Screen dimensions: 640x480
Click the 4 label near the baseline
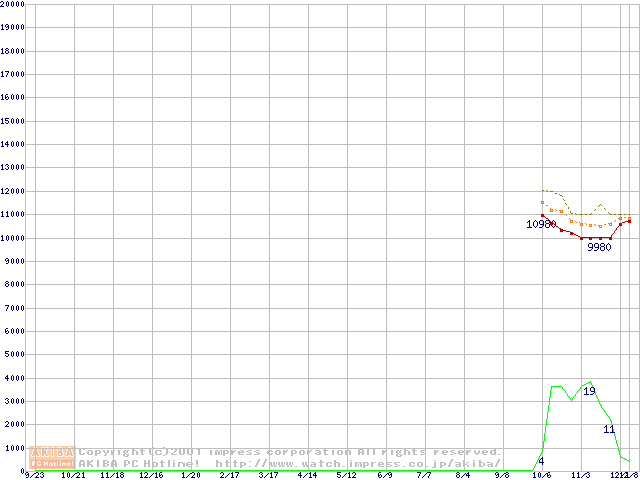[541, 461]
